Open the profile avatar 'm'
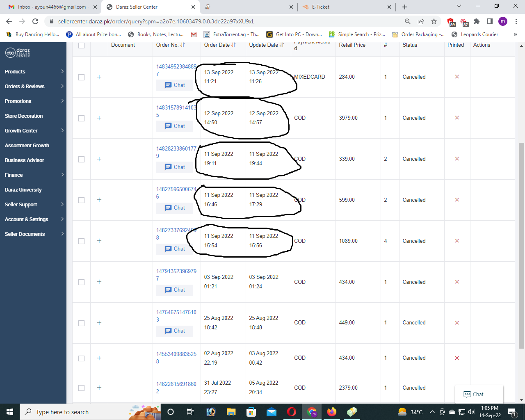This screenshot has height=420, width=525. pos(503,21)
